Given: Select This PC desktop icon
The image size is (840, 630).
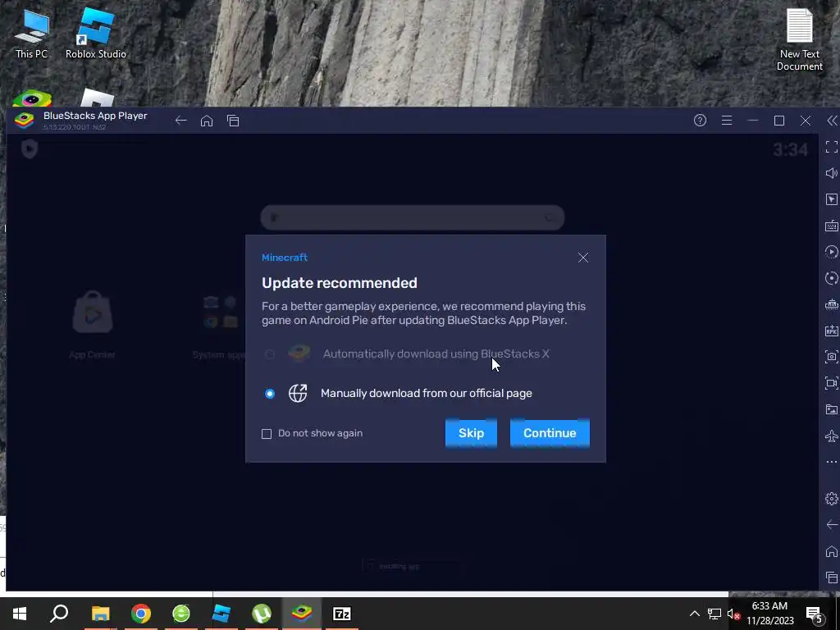Looking at the screenshot, I should coord(32,34).
